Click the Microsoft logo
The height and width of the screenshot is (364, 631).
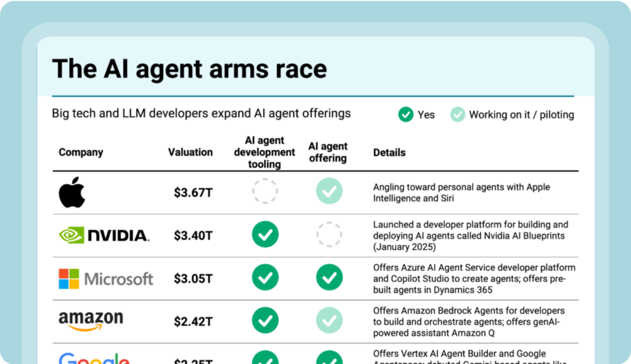[x=105, y=278]
